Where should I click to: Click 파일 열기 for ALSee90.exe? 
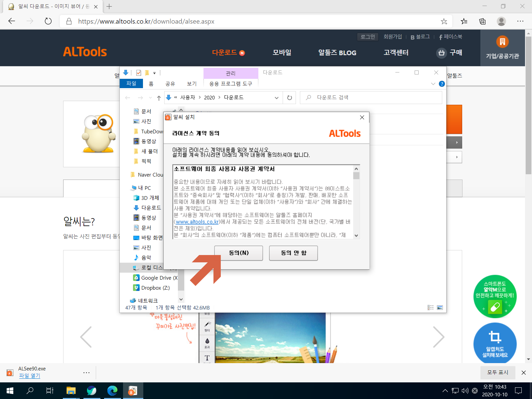tap(30, 376)
